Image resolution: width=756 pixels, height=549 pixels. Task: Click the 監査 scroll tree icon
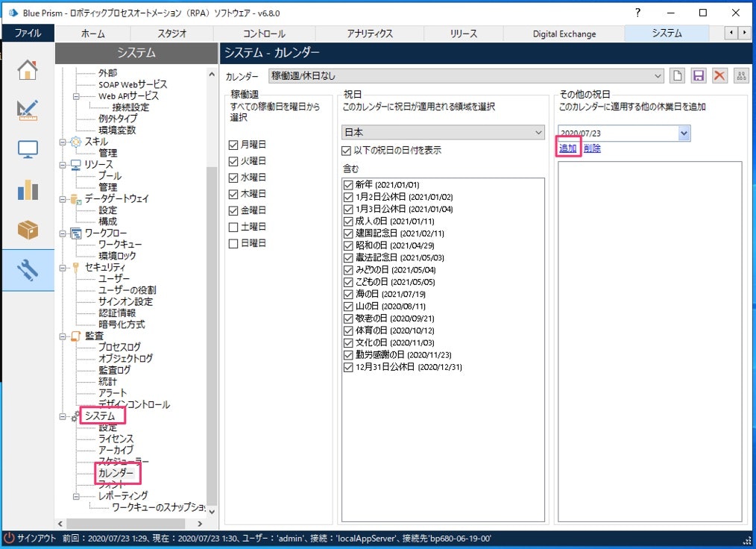click(76, 336)
